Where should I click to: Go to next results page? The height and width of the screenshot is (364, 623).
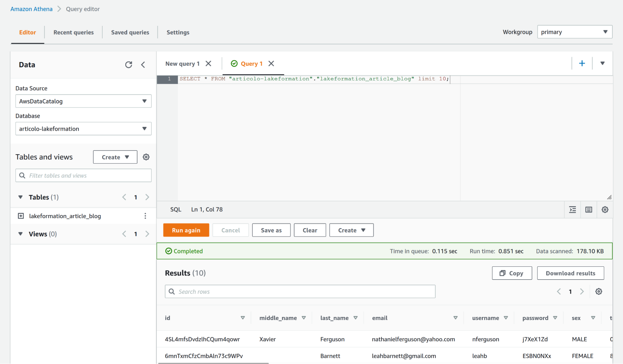pos(582,291)
